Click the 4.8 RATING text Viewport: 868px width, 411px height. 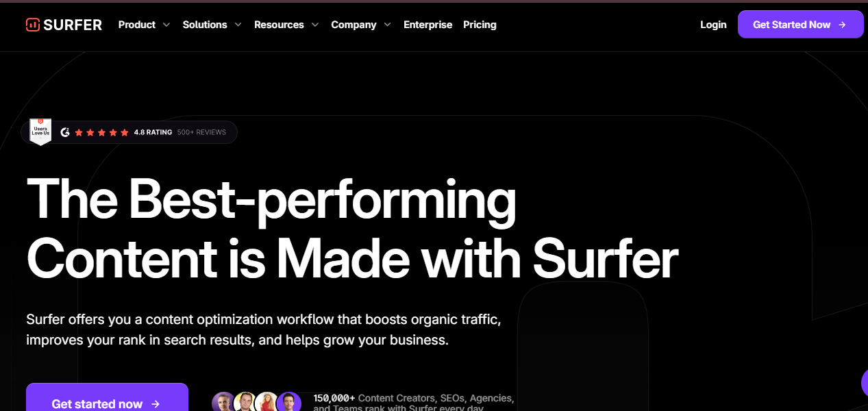pos(153,132)
